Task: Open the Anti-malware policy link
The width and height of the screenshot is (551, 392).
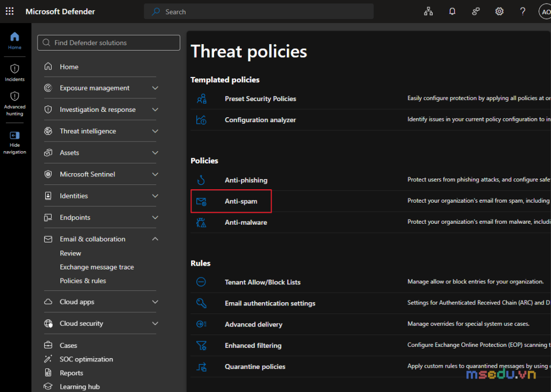Action: [246, 222]
